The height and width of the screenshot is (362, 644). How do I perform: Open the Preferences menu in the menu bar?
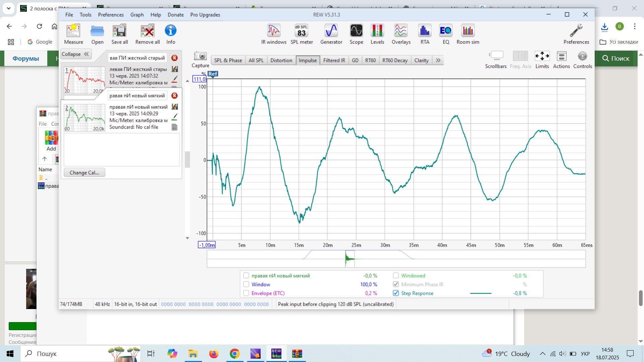click(x=111, y=15)
